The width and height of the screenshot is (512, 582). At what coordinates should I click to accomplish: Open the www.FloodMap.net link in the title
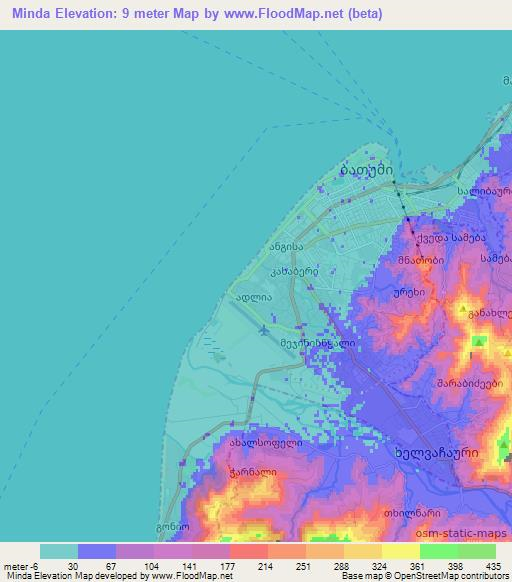pos(284,14)
